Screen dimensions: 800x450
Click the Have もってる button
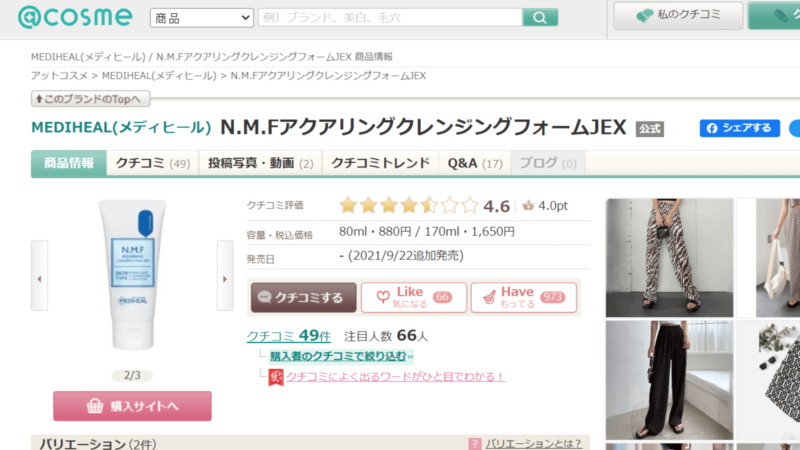point(523,297)
